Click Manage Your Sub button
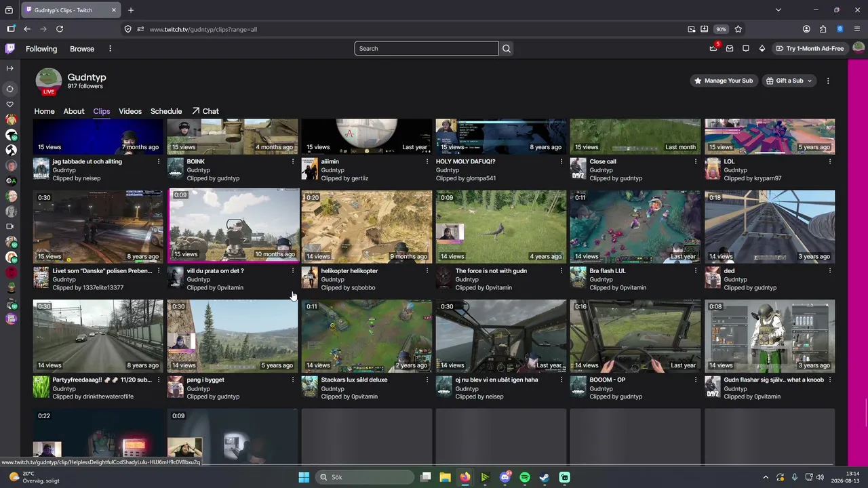This screenshot has width=868, height=488. (723, 81)
